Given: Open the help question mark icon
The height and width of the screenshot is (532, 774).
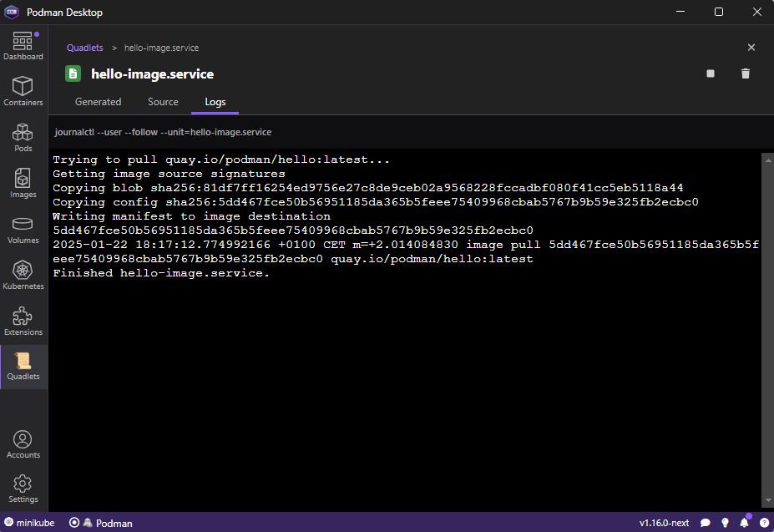Looking at the screenshot, I should [763, 523].
